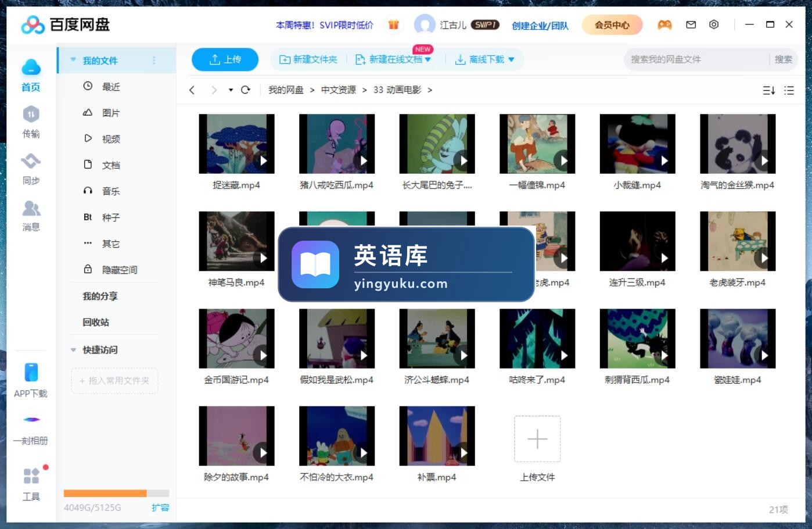Select 捉迷藏.mp4 video thumbnail
Image resolution: width=812 pixels, height=529 pixels.
pos(236,144)
